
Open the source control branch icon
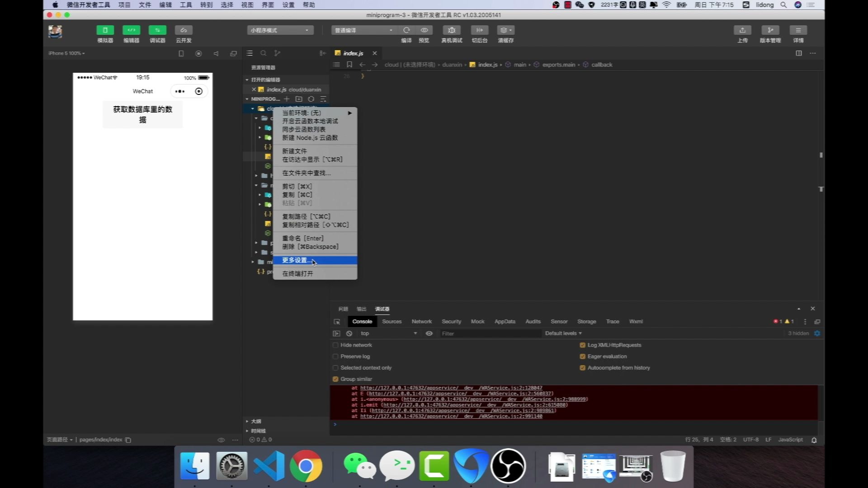277,53
